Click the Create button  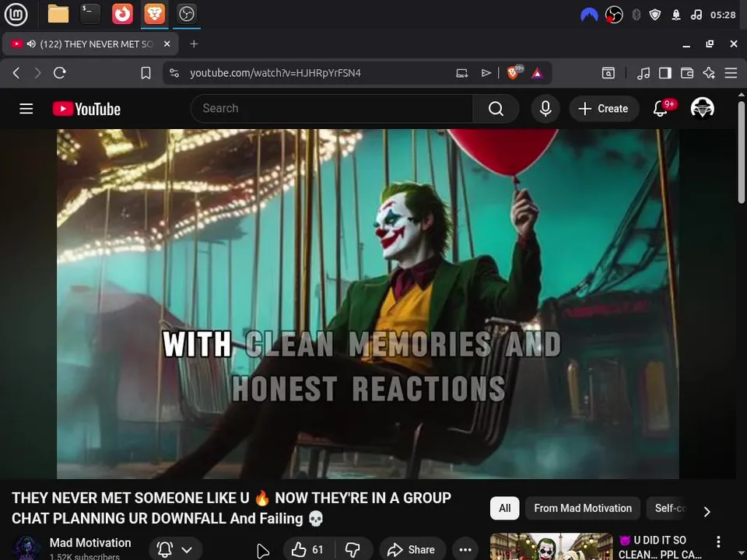click(x=604, y=109)
